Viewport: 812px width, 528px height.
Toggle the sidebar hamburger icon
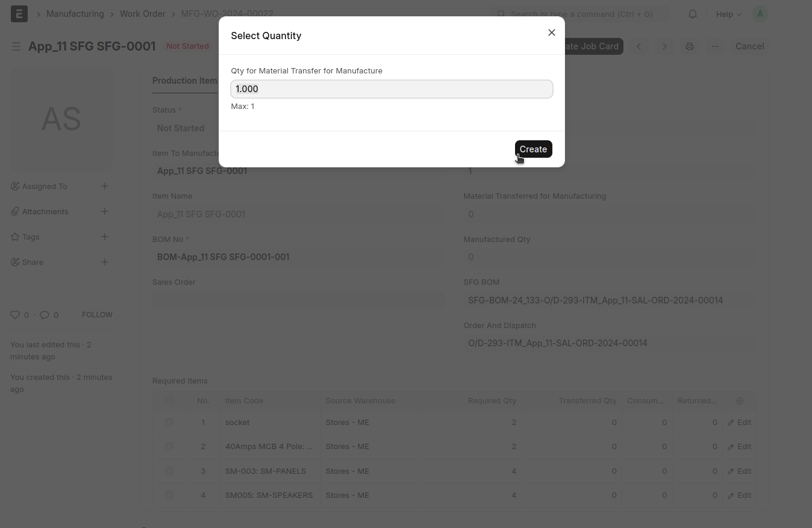16,46
